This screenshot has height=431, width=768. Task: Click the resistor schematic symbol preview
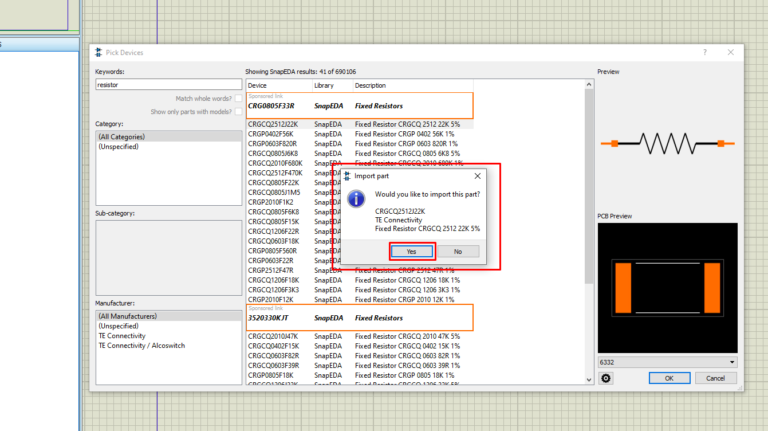click(x=667, y=144)
